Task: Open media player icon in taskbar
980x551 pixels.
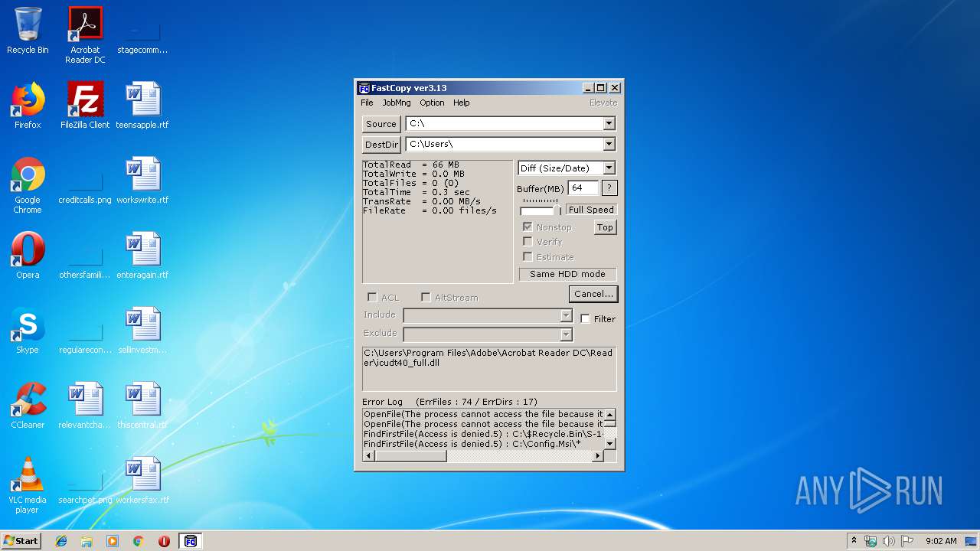Action: [113, 541]
